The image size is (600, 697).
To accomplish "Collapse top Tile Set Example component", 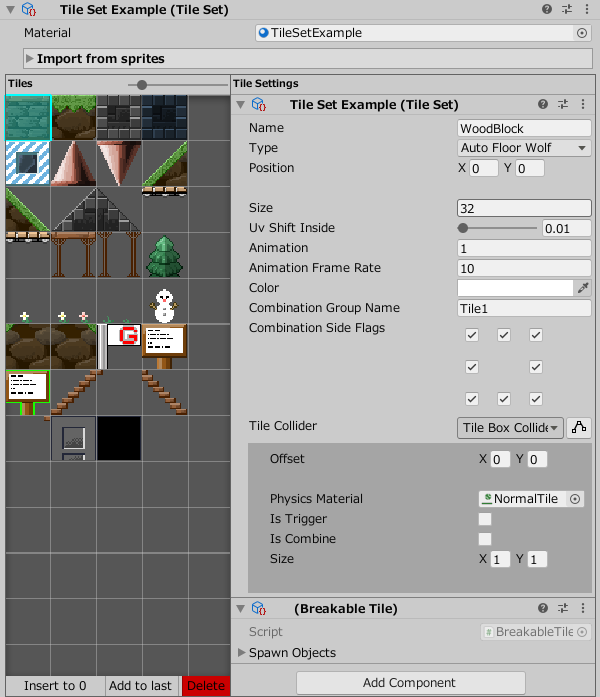I will (x=11, y=9).
